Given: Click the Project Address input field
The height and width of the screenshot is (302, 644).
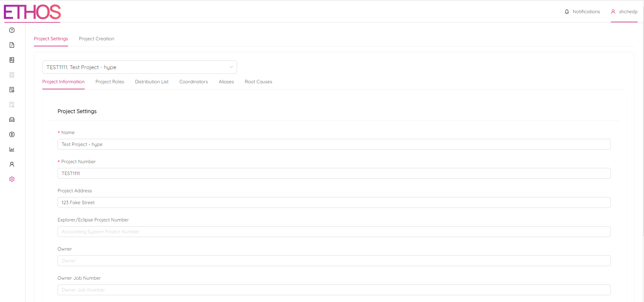Looking at the screenshot, I should [334, 202].
